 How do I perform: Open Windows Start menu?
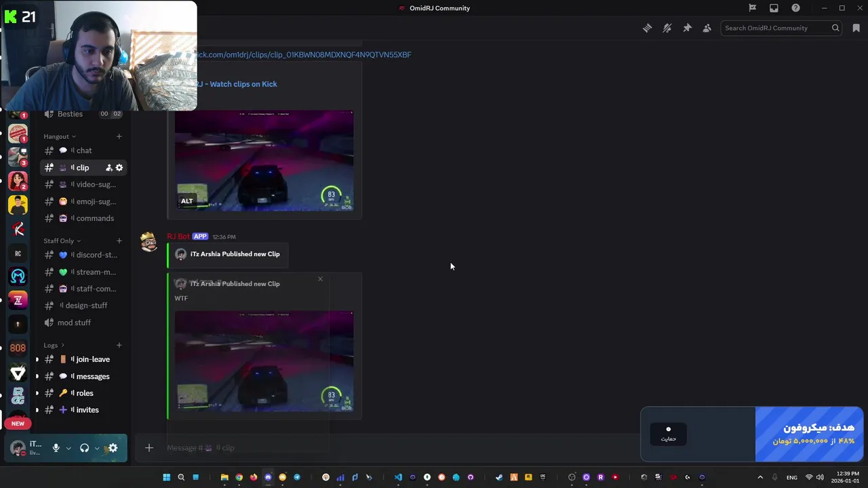click(x=166, y=477)
